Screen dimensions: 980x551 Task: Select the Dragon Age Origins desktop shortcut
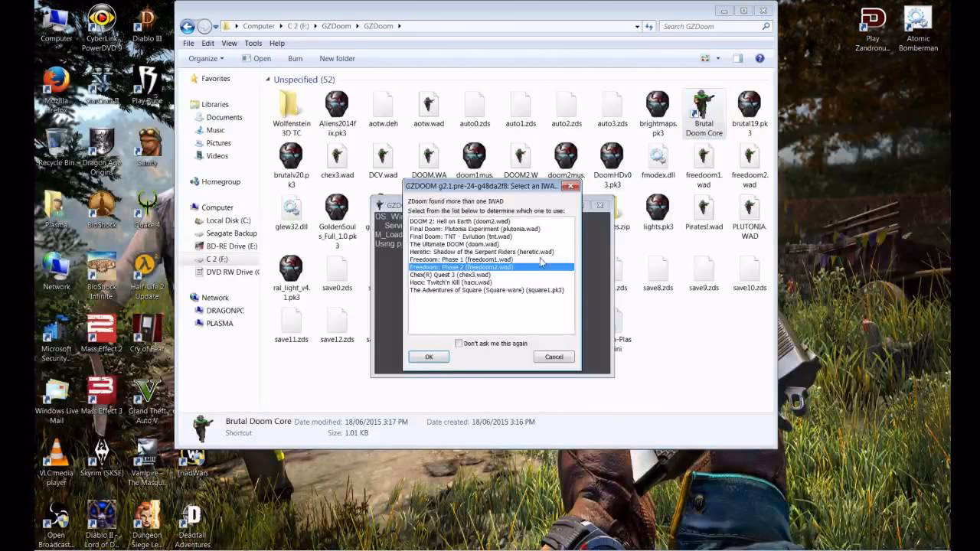tap(102, 152)
